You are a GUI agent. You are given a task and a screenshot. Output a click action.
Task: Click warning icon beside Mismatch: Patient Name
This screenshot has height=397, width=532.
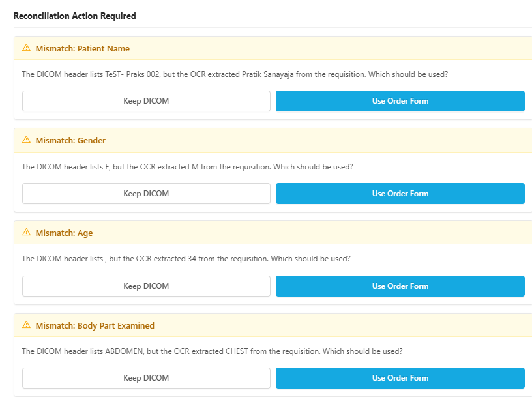coord(26,48)
